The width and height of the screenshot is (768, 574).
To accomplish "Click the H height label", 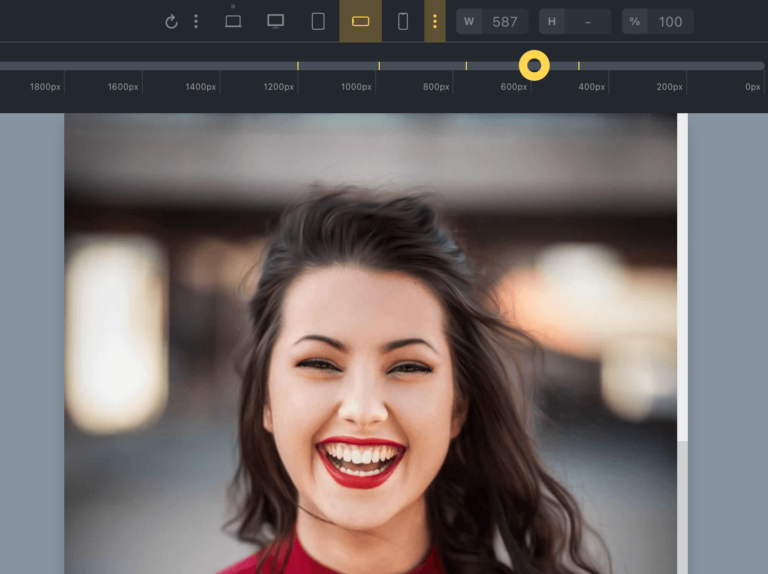I will 552,22.
